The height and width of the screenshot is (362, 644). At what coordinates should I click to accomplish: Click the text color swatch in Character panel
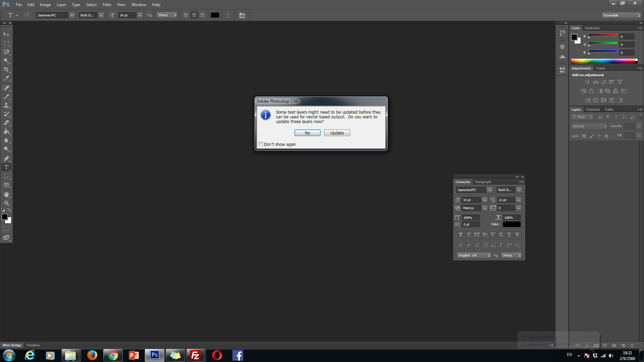pos(512,224)
